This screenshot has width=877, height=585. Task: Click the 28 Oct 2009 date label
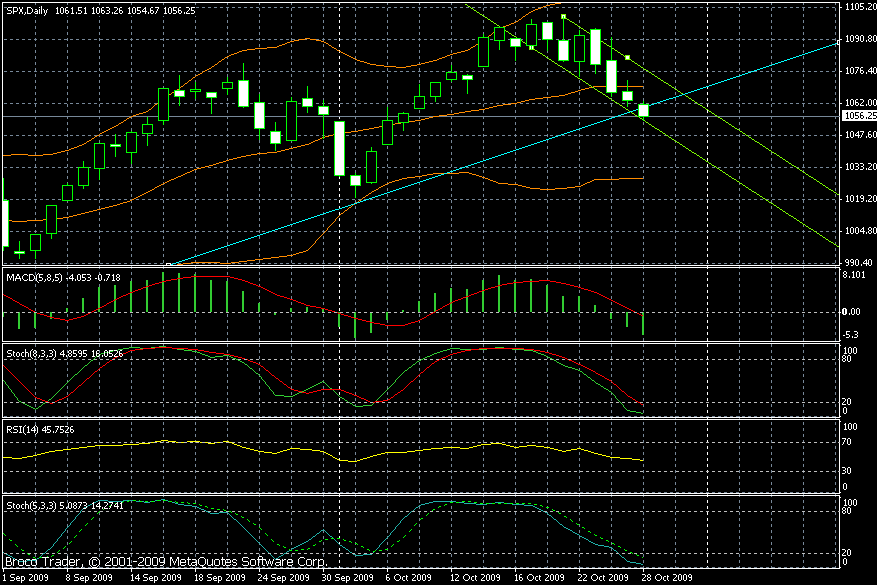(666, 578)
